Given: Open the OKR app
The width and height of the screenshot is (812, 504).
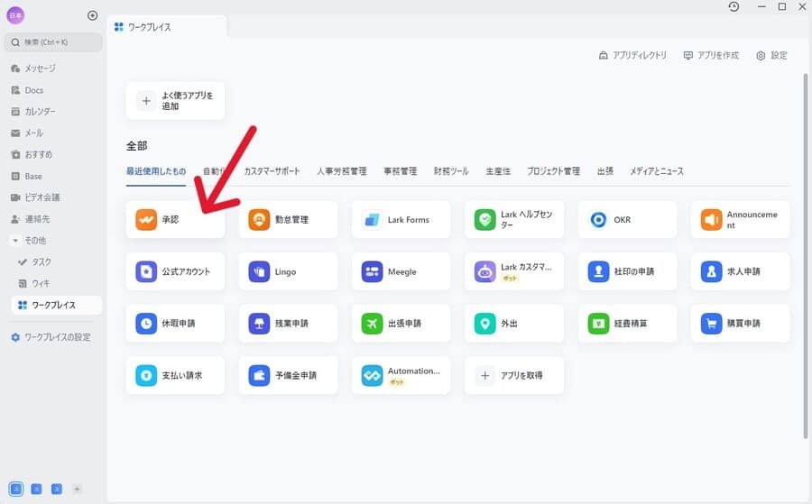Looking at the screenshot, I should click(627, 219).
